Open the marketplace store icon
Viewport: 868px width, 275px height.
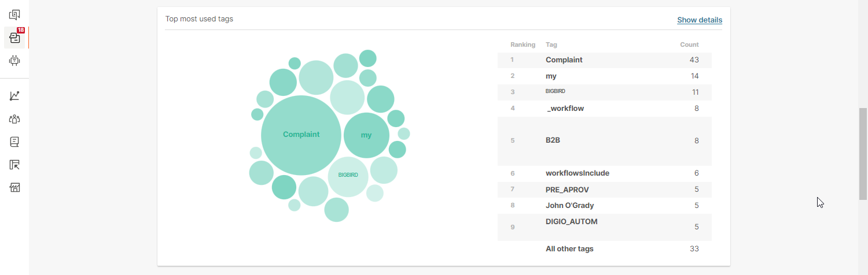coord(14,188)
